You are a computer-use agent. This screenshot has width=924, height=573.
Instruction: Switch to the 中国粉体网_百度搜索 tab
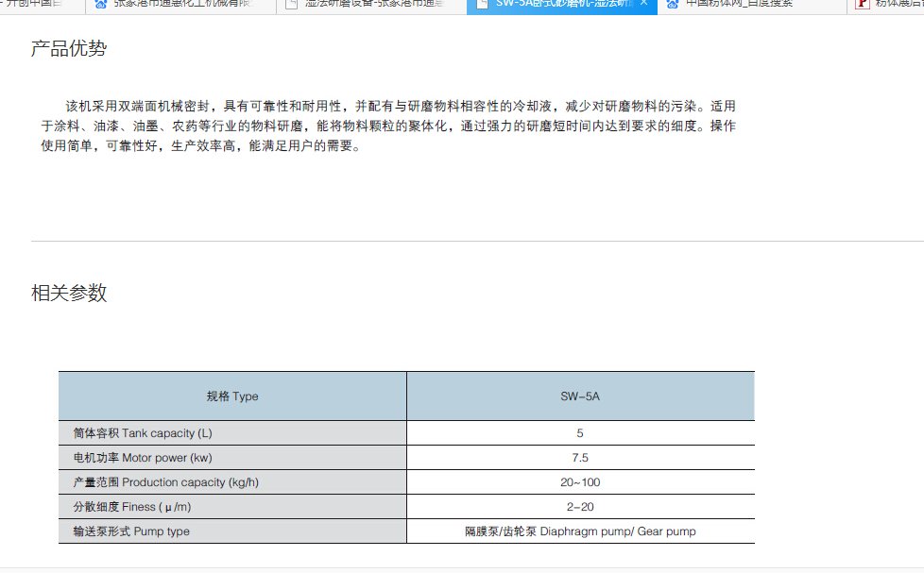739,4
